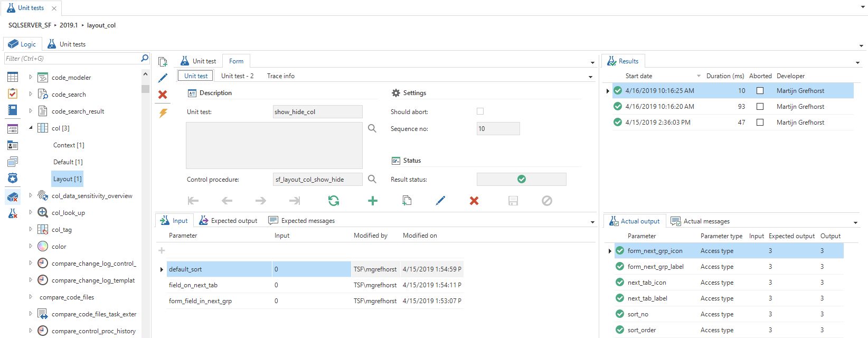Click the red X delete icon in form toolbar
The image size is (868, 338).
[x=474, y=201]
